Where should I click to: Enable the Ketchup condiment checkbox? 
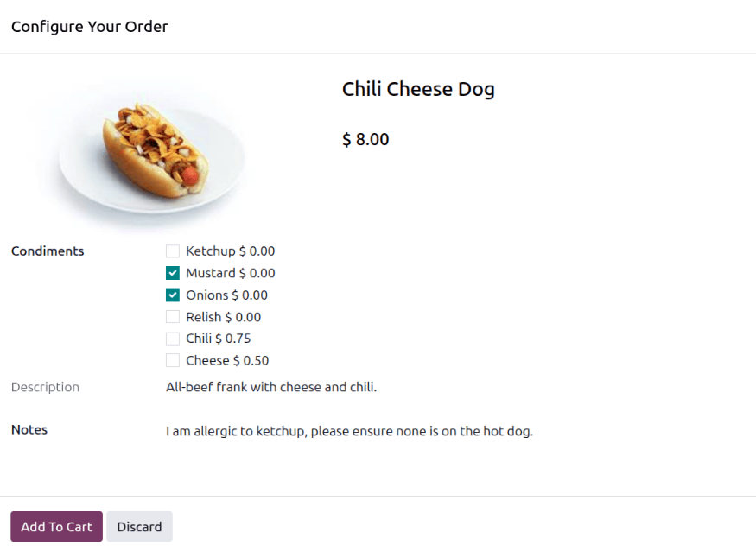[x=173, y=251]
